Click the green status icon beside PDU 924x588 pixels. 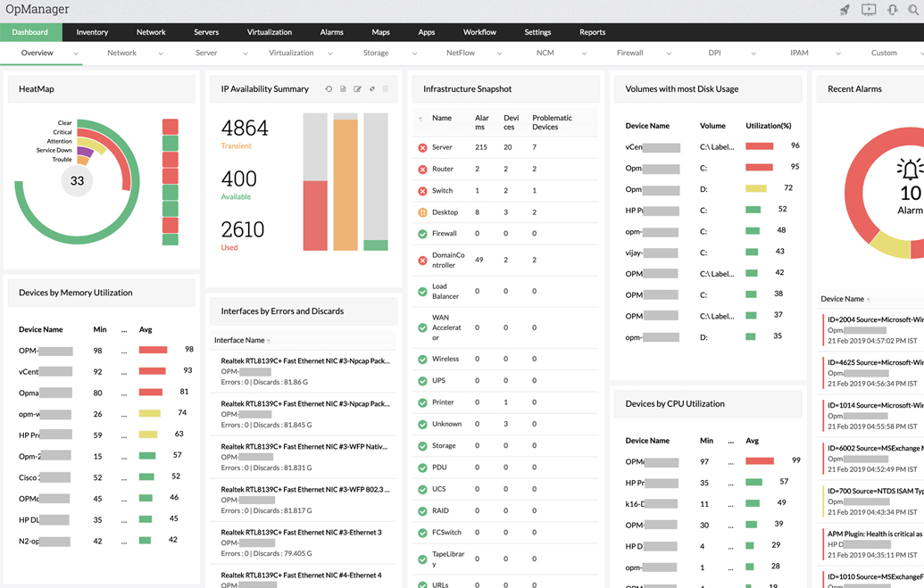coord(422,468)
